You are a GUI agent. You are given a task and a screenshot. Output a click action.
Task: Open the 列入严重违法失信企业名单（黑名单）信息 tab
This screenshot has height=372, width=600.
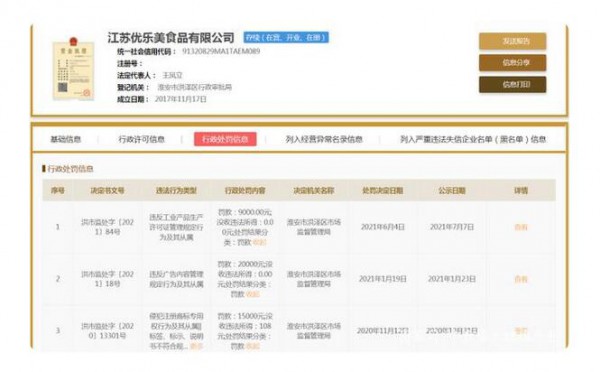tap(473, 139)
